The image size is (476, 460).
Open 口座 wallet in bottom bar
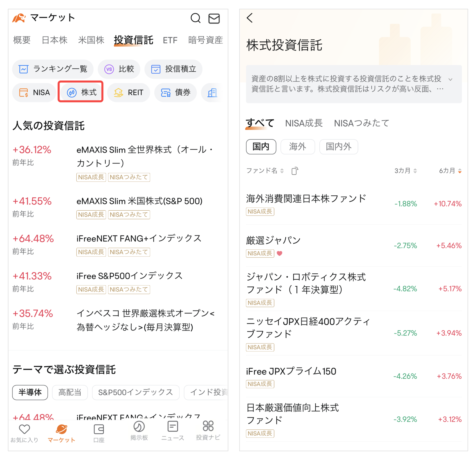(x=99, y=434)
